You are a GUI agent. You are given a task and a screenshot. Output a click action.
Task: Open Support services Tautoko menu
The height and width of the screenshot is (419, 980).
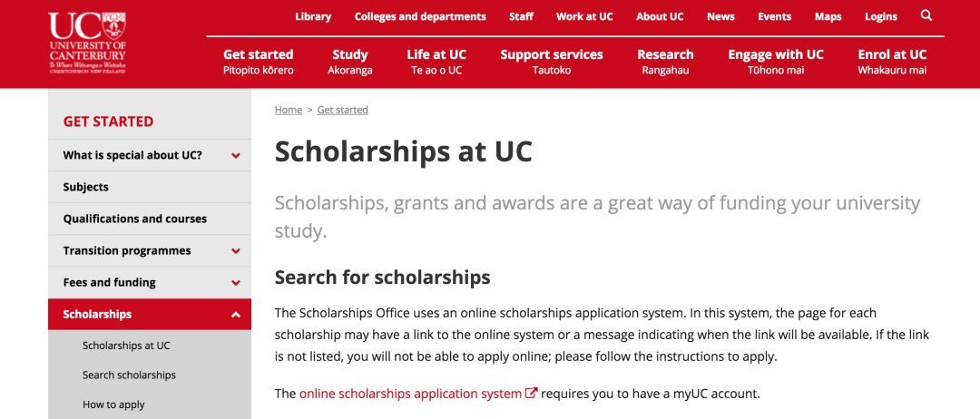click(552, 61)
